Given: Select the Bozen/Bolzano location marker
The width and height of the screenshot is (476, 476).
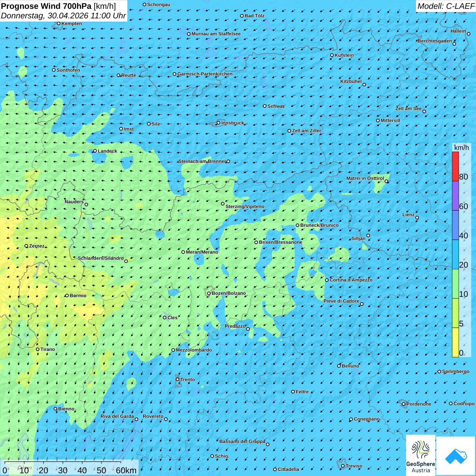Looking at the screenshot, I should 209,293.
